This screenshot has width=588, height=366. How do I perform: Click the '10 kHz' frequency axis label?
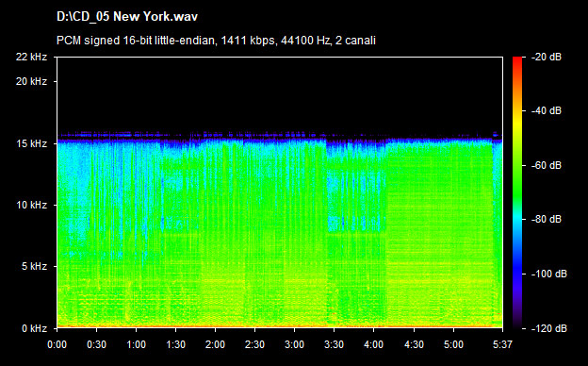tap(31, 206)
